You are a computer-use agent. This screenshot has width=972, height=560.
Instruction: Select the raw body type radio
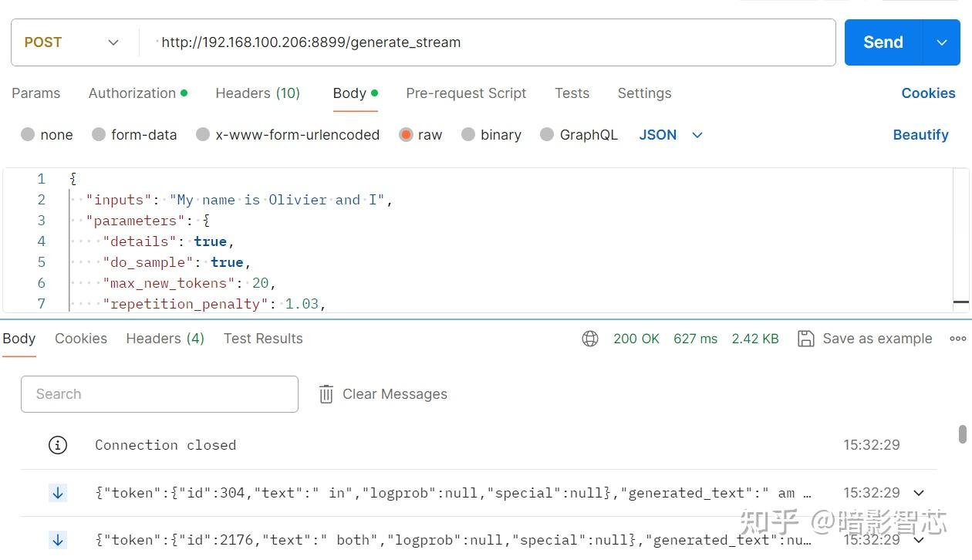click(x=406, y=135)
